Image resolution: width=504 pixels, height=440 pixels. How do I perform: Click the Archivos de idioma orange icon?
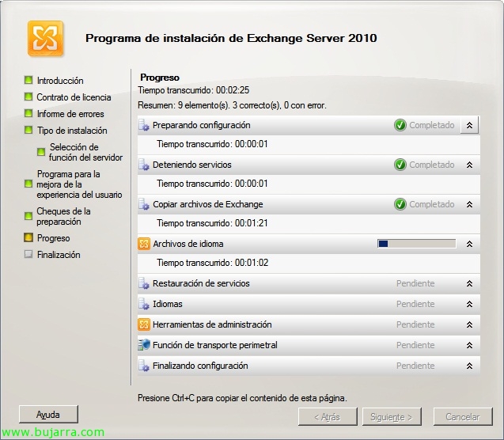(144, 244)
